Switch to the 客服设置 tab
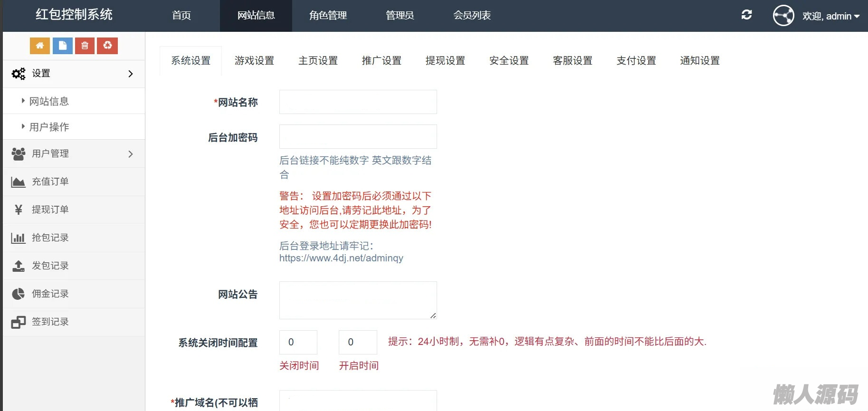 (x=572, y=61)
